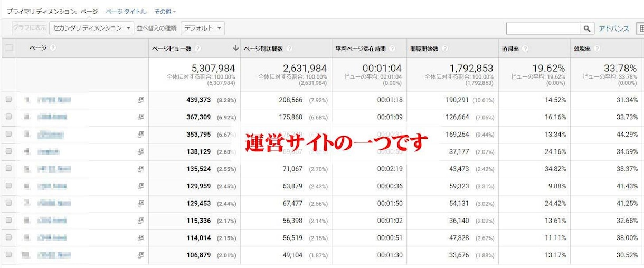This screenshot has height=268, width=644.
Task: Sort by ページビュー数 column header
Action: coord(172,49)
